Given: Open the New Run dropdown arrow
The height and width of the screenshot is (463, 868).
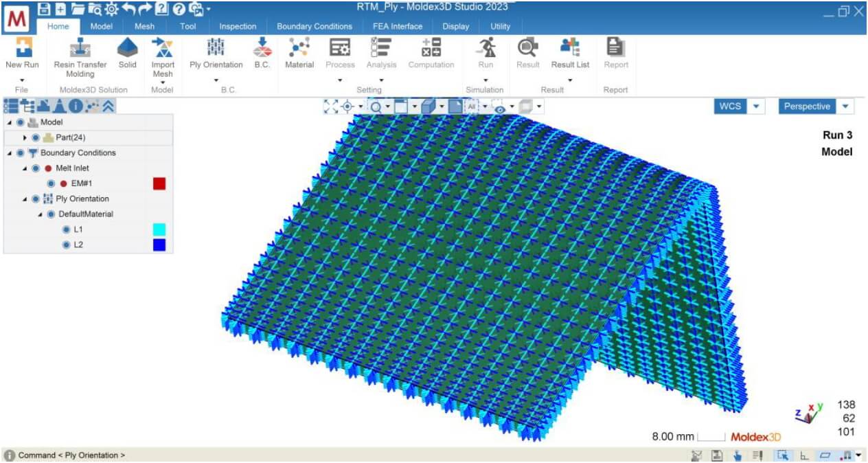Looking at the screenshot, I should [x=22, y=80].
